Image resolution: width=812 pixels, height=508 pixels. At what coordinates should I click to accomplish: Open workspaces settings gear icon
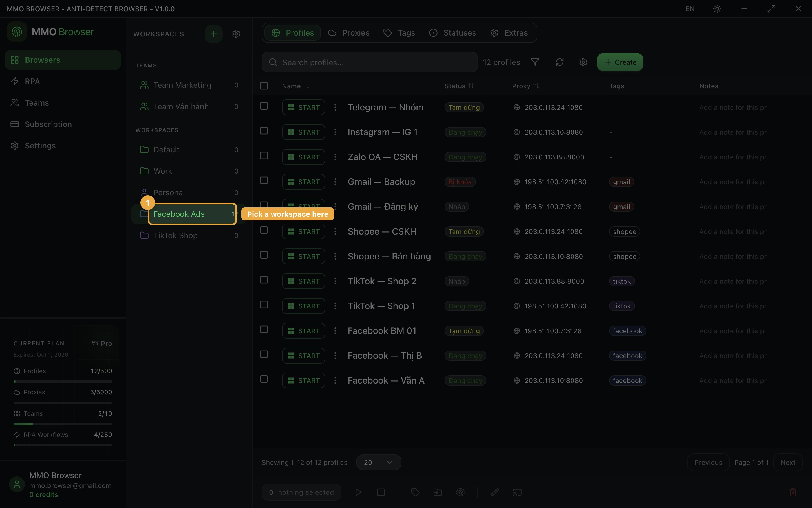[x=236, y=34]
